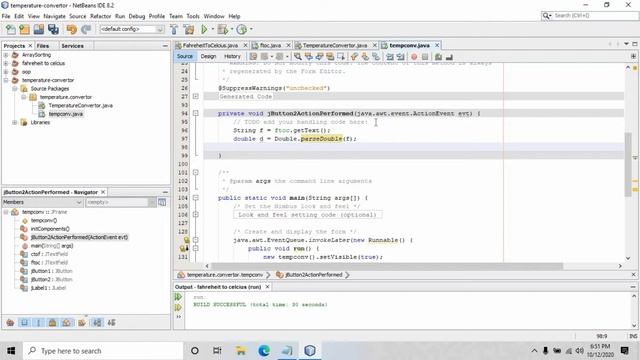Expand the fahreheit to celcius project node

tap(6, 63)
